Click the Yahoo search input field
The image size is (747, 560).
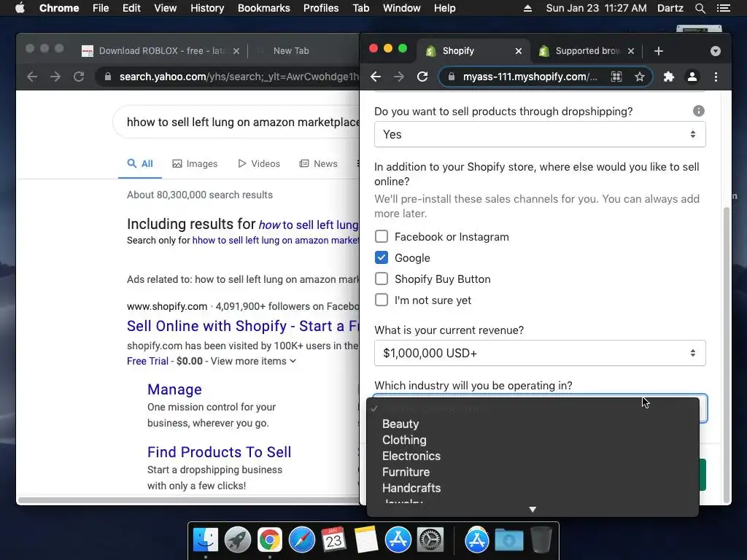point(236,122)
